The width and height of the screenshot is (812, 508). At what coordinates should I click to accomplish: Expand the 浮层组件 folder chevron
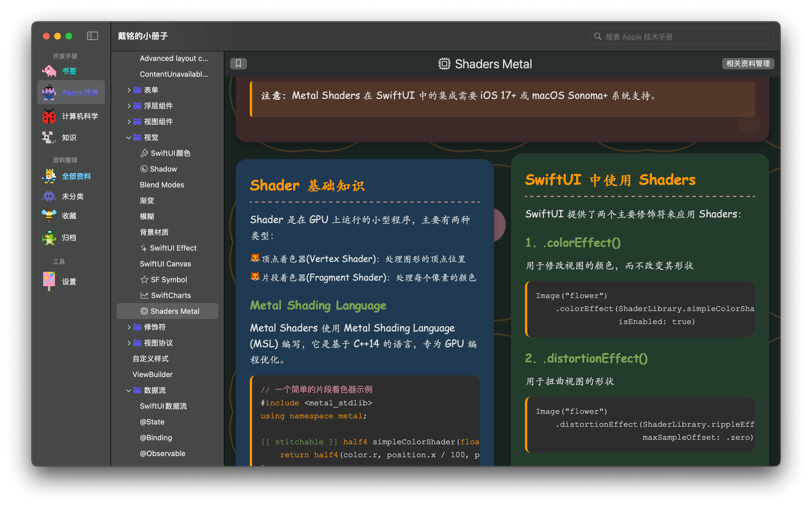(129, 106)
